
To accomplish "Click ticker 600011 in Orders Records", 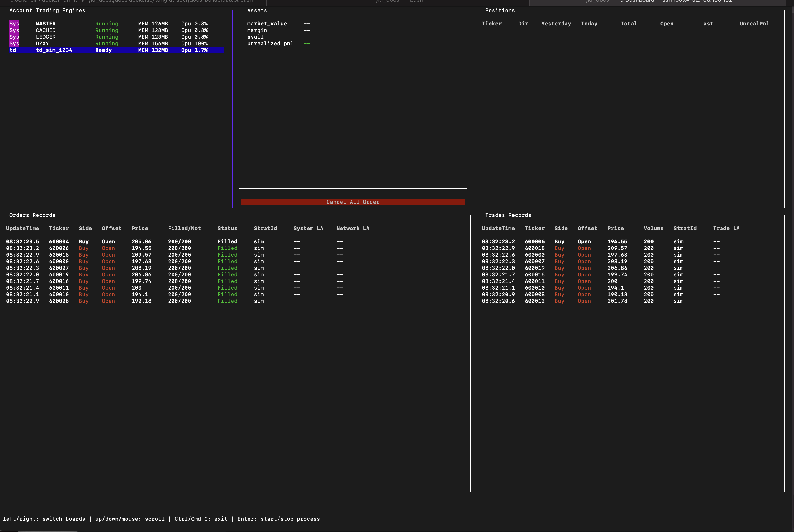I will click(x=59, y=288).
